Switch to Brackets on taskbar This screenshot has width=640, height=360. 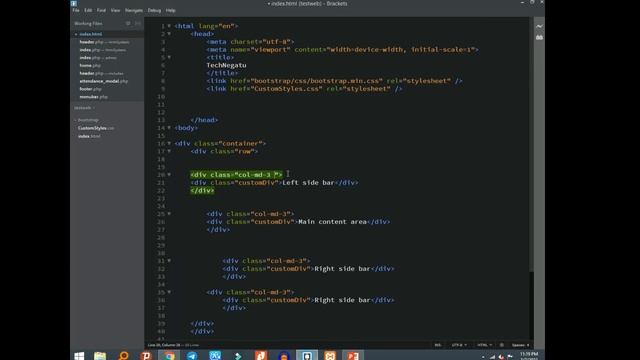click(x=307, y=356)
